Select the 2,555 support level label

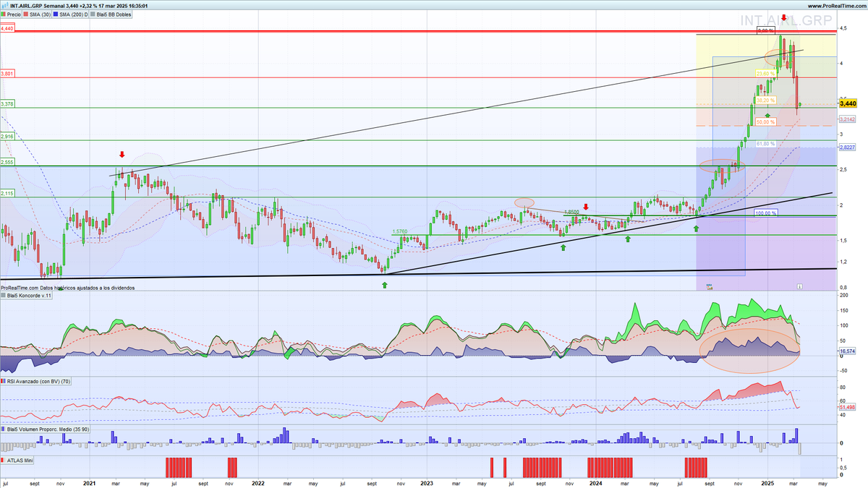coord(7,163)
